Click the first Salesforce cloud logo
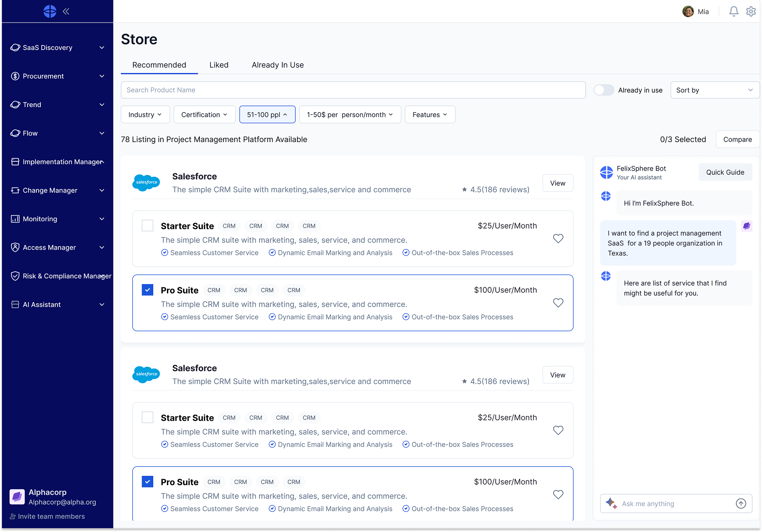 pos(146,183)
